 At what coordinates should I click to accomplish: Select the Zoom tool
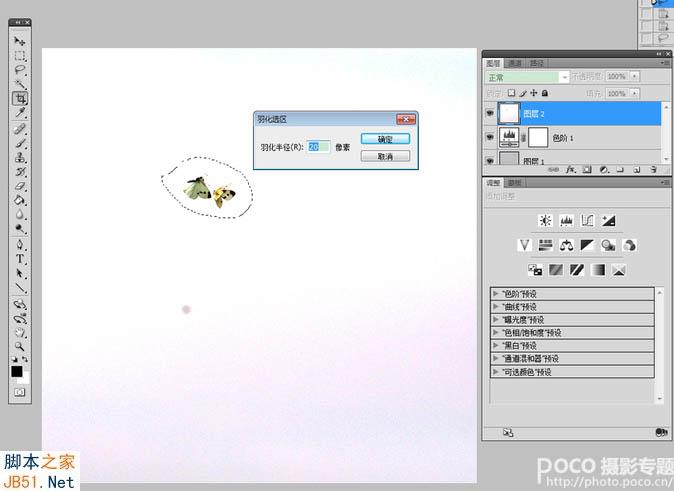pos(20,346)
